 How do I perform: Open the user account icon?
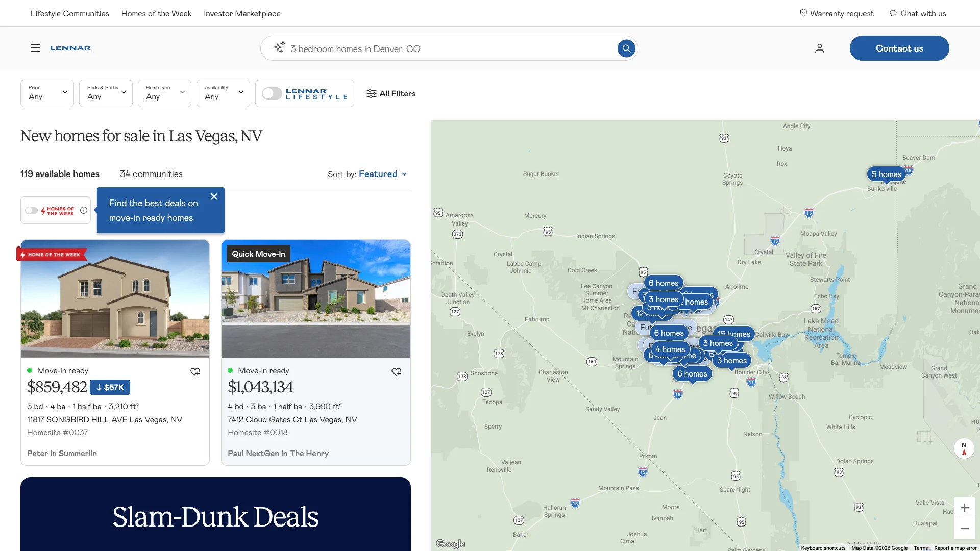click(819, 48)
